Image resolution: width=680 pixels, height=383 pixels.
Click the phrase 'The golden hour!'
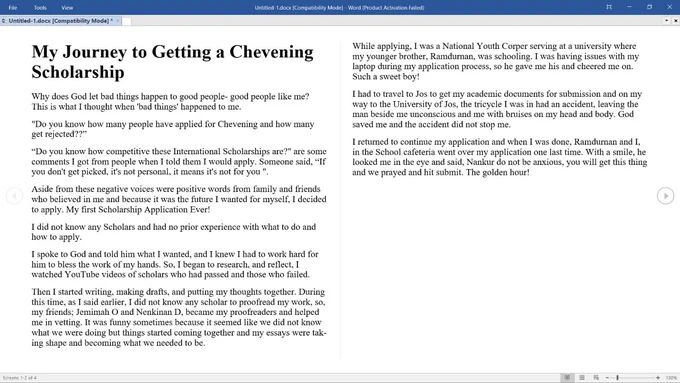click(497, 172)
